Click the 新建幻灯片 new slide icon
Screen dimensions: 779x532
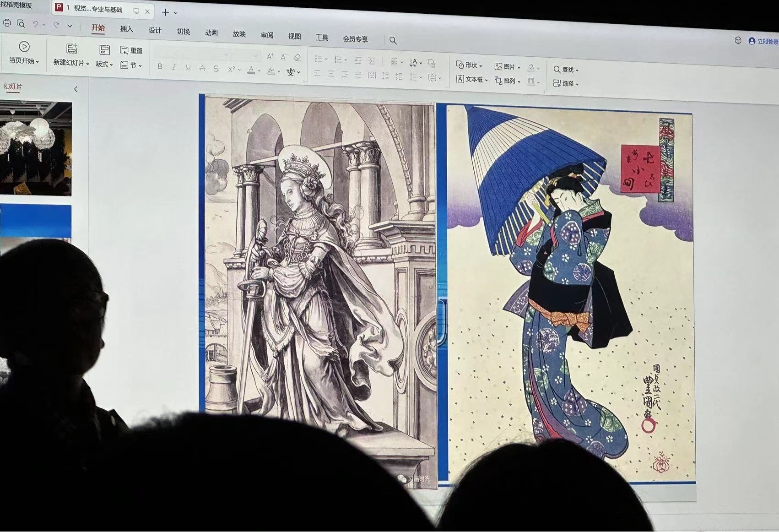71,48
